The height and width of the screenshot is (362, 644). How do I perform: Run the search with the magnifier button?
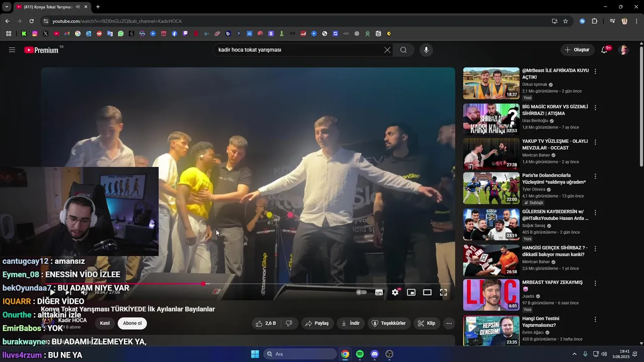tap(404, 50)
